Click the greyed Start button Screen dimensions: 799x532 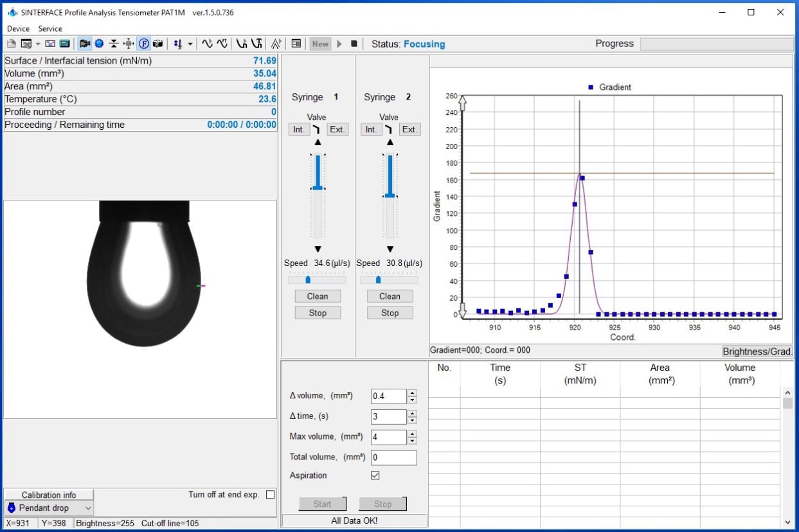322,504
